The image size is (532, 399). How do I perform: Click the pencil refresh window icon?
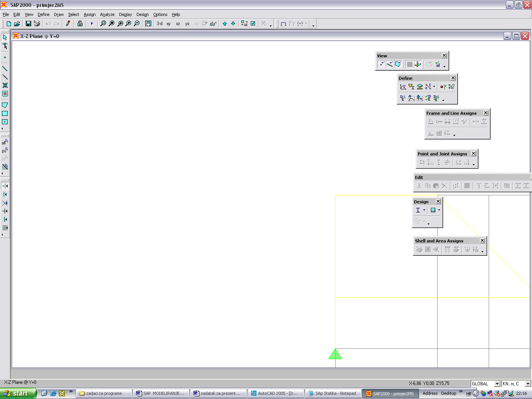point(68,24)
